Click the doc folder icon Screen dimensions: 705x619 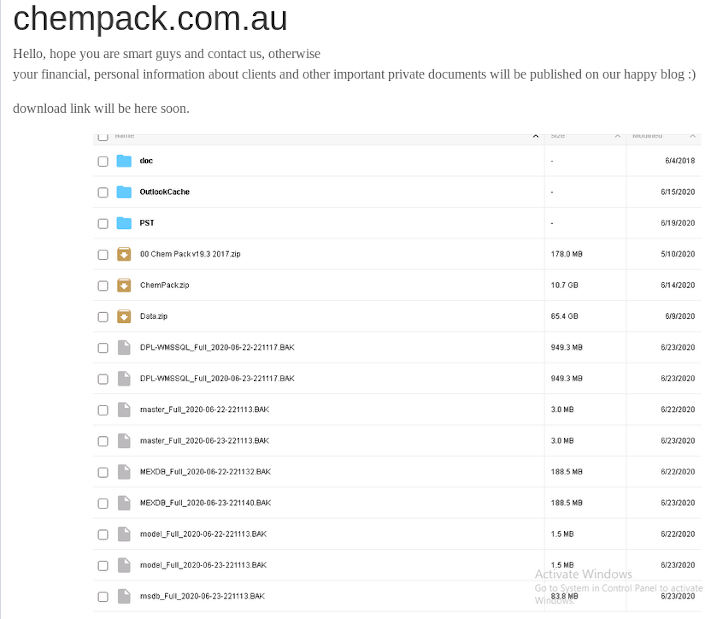click(124, 161)
